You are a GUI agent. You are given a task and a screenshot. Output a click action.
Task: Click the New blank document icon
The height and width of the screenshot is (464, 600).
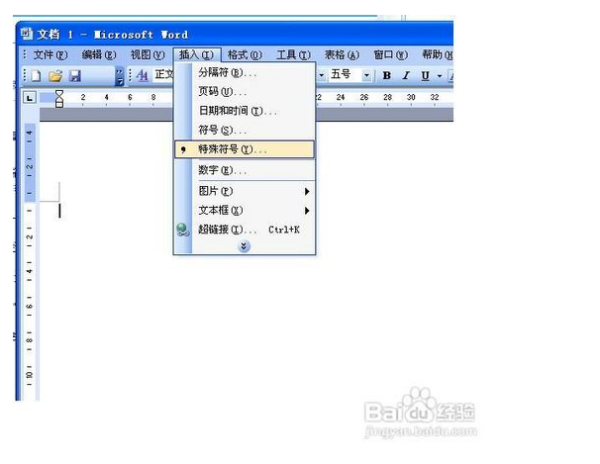(36, 75)
